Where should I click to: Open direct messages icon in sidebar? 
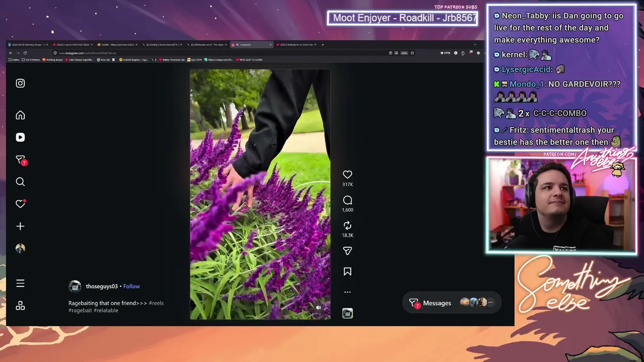[x=20, y=160]
